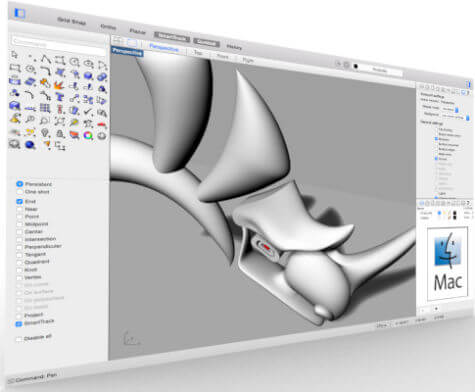Click the lightbulb show/hide tool
This screenshot has width=475, height=392.
[45, 133]
